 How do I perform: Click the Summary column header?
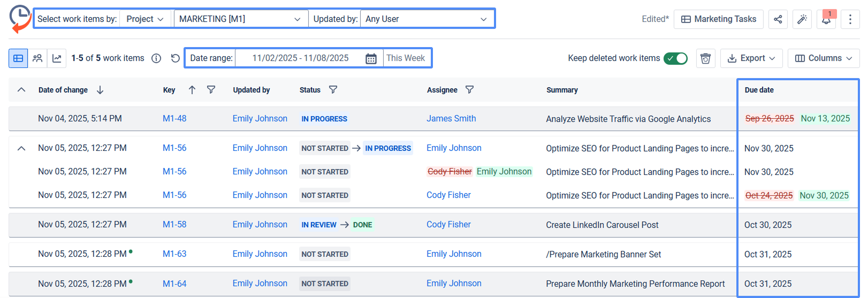(x=562, y=90)
